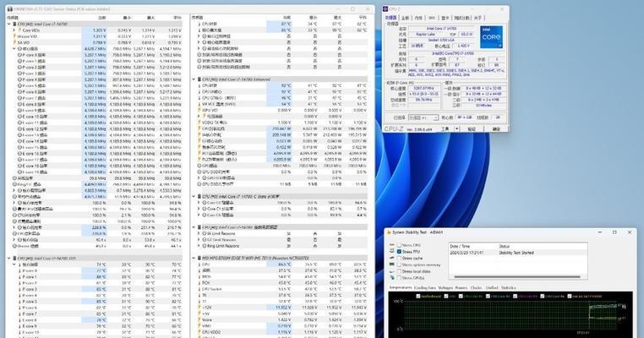Collapse the Intel Core i7-14700 DTS section

[9, 259]
